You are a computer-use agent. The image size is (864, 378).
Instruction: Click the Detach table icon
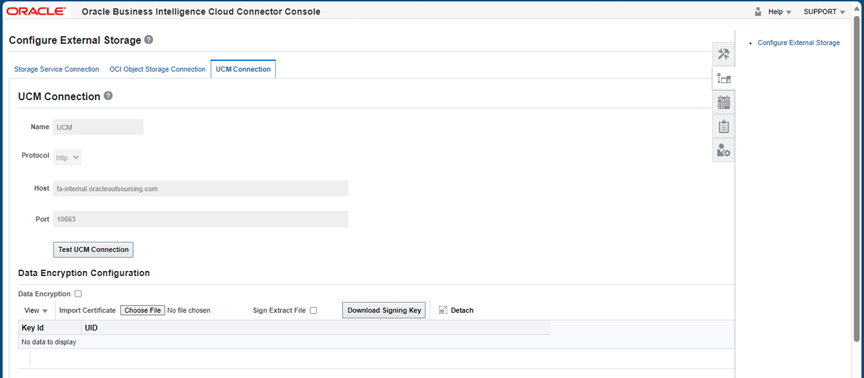(x=442, y=310)
